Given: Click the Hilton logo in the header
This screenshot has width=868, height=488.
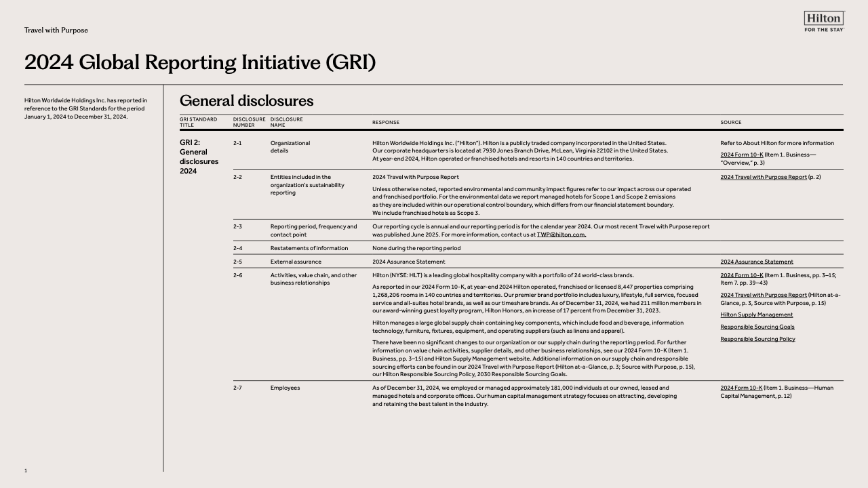Looking at the screenshot, I should [823, 22].
